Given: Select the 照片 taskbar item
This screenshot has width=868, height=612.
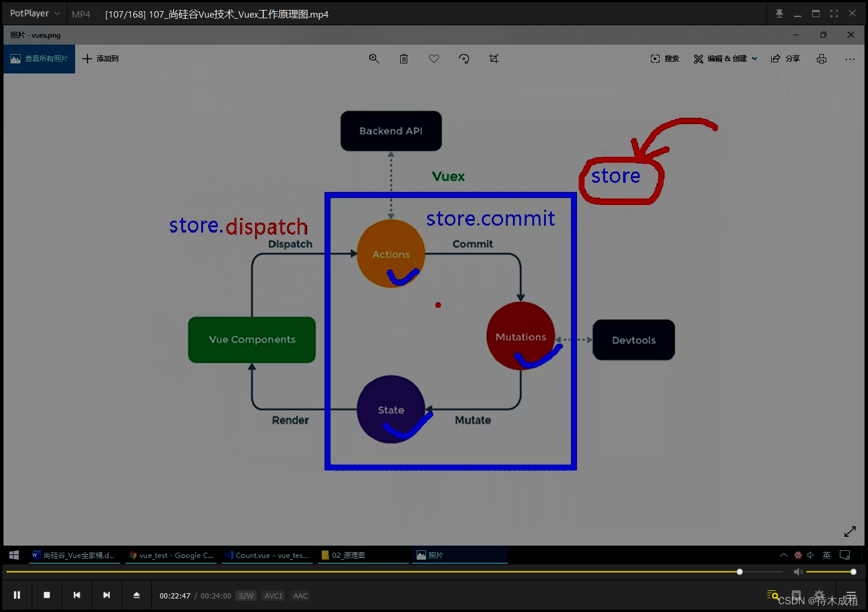Looking at the screenshot, I should tap(460, 555).
